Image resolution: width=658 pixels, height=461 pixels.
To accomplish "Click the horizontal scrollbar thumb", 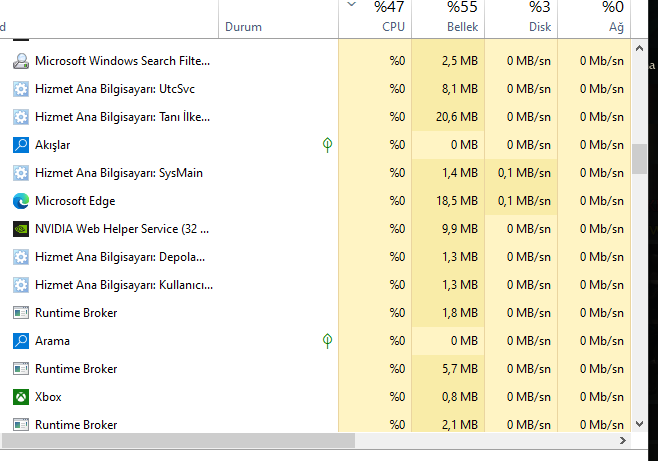I will tap(178, 440).
